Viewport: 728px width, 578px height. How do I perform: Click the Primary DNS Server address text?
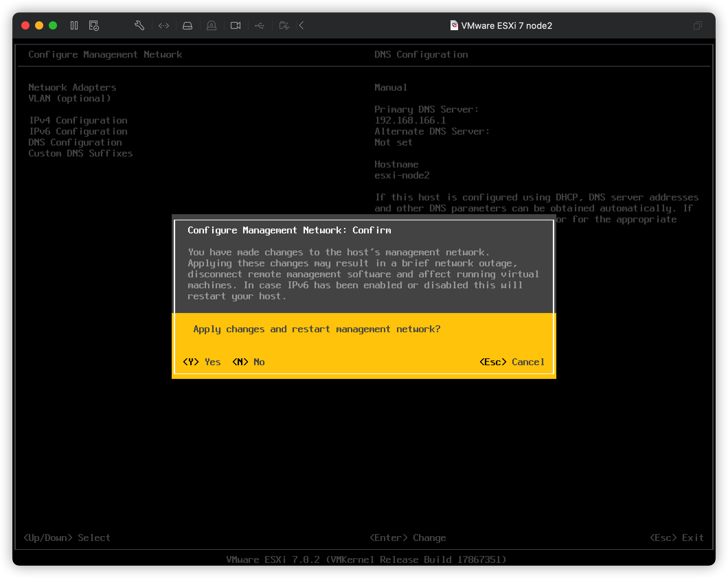411,120
